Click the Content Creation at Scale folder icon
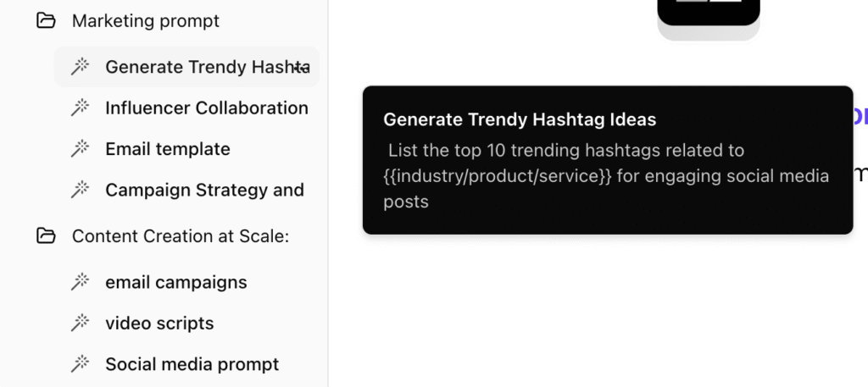868x387 pixels. pos(46,236)
